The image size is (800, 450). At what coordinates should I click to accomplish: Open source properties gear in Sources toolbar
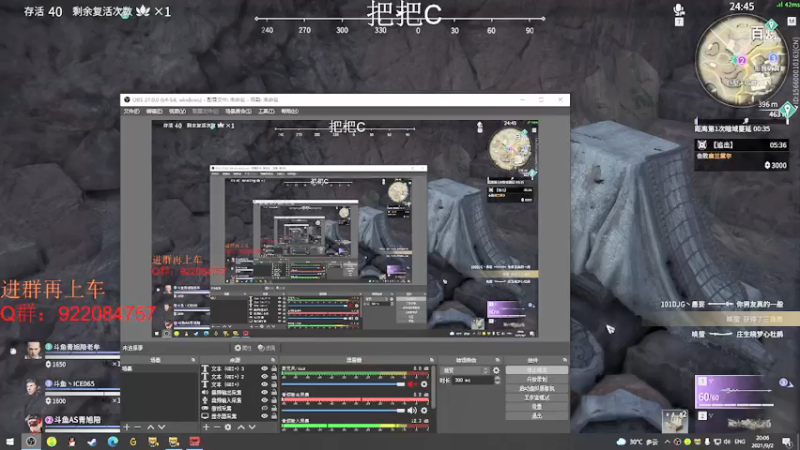tap(228, 427)
